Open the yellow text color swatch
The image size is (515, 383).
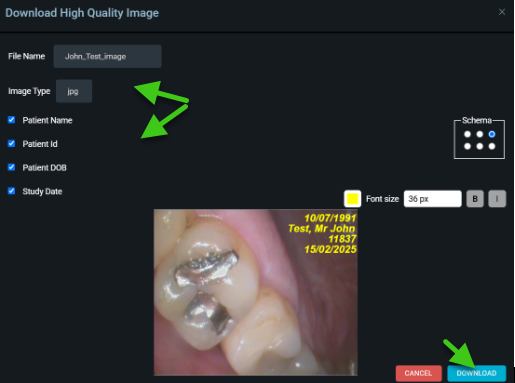tap(352, 199)
